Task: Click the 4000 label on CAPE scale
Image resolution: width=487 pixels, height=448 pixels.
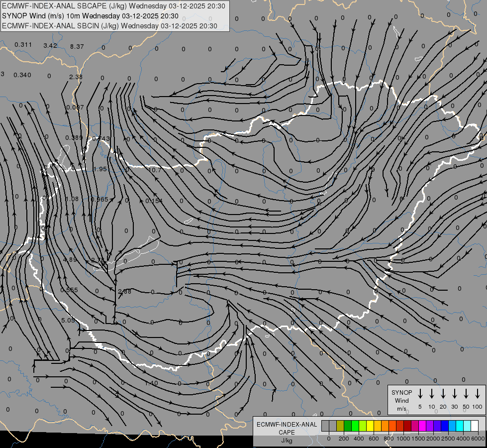Action: pyautogui.click(x=463, y=439)
